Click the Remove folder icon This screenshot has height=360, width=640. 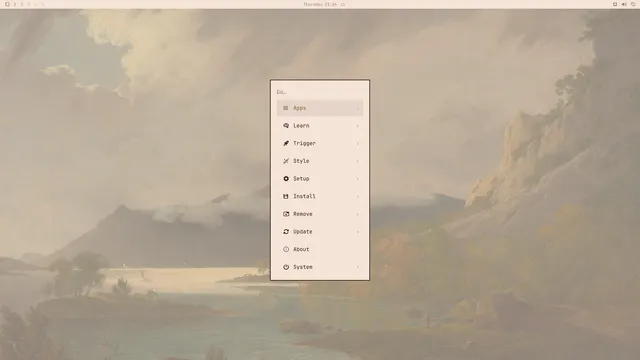tap(286, 214)
